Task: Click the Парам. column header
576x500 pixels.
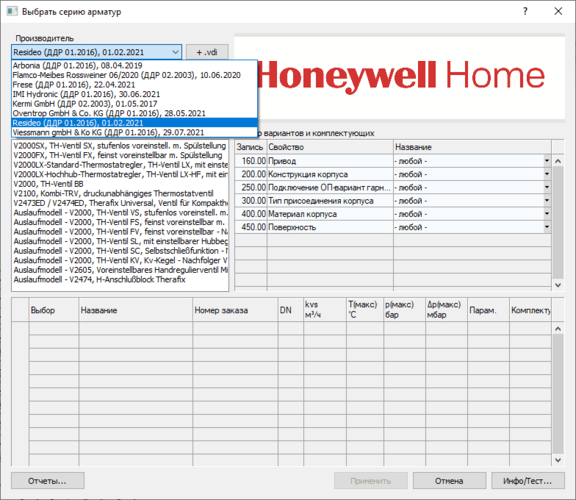Action: (488, 310)
